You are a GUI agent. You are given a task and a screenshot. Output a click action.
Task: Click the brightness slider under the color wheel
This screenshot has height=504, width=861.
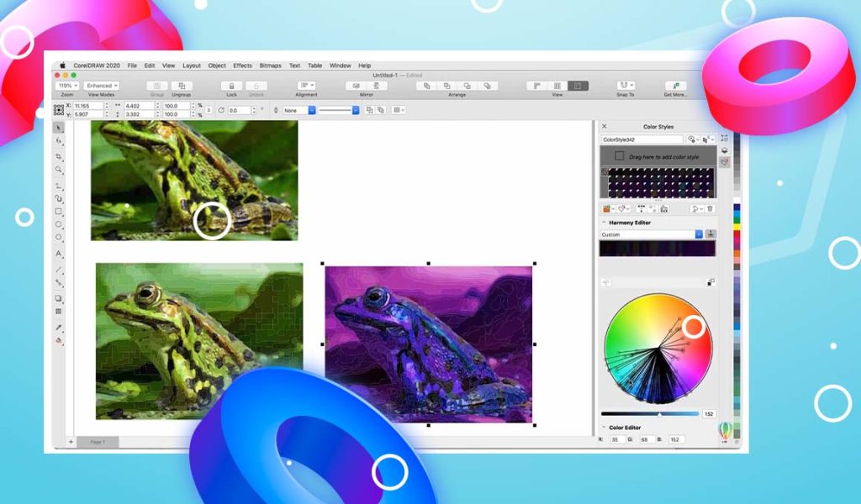[x=650, y=414]
